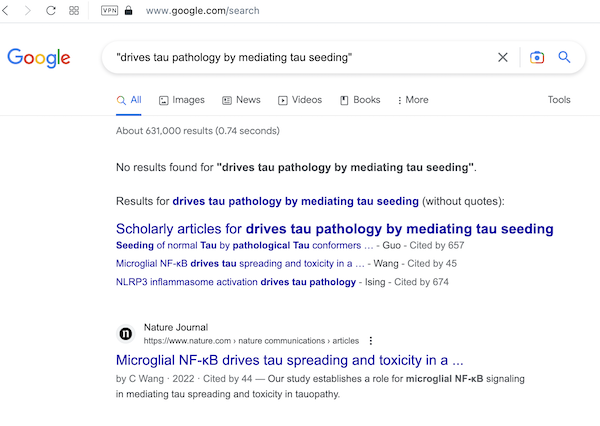Open the Nature result three-dot menu

[x=370, y=341]
